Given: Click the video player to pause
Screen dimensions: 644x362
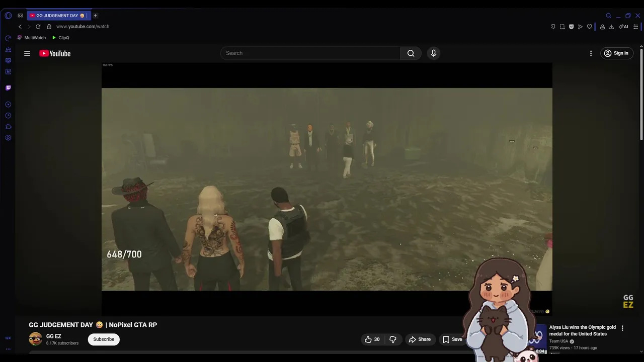Looking at the screenshot, I should [327, 189].
